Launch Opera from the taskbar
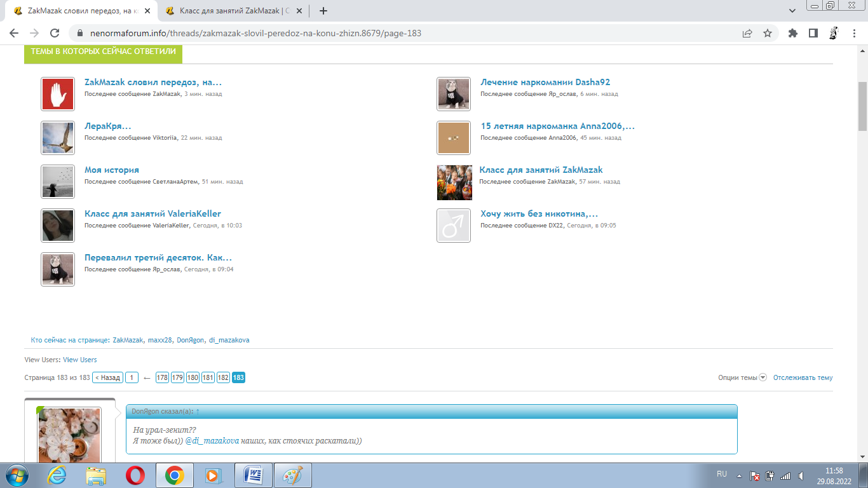Viewport: 868px width, 488px height. 135,475
